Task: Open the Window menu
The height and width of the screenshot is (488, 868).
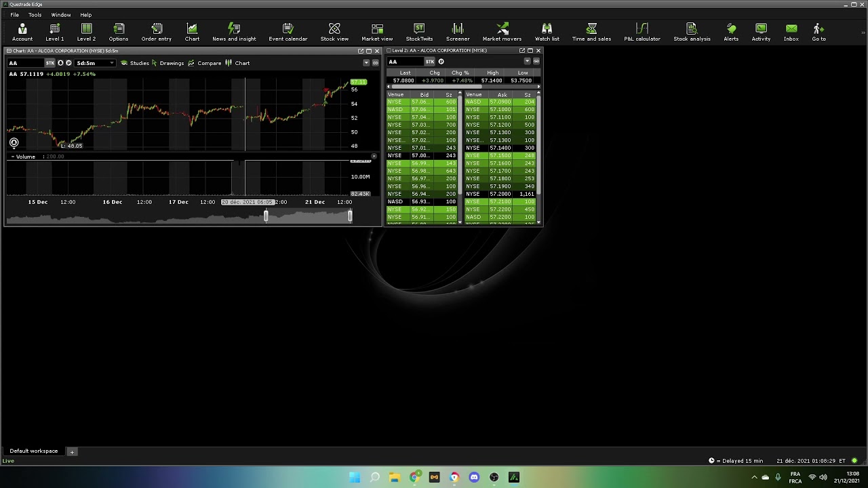Action: click(61, 15)
